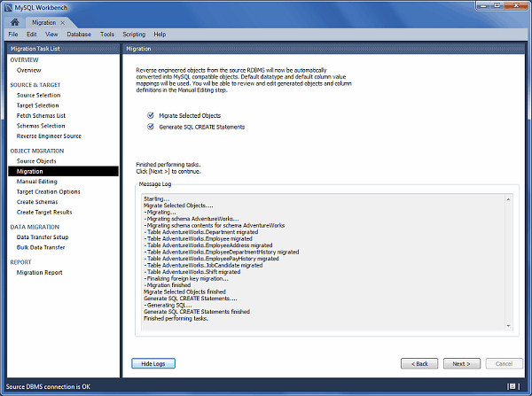This screenshot has width=532, height=396.
Task: Select Source Selection step
Action: tap(39, 96)
